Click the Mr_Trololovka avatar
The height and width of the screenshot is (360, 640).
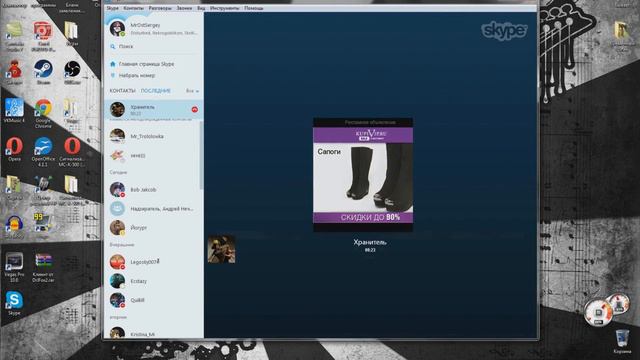tap(117, 136)
